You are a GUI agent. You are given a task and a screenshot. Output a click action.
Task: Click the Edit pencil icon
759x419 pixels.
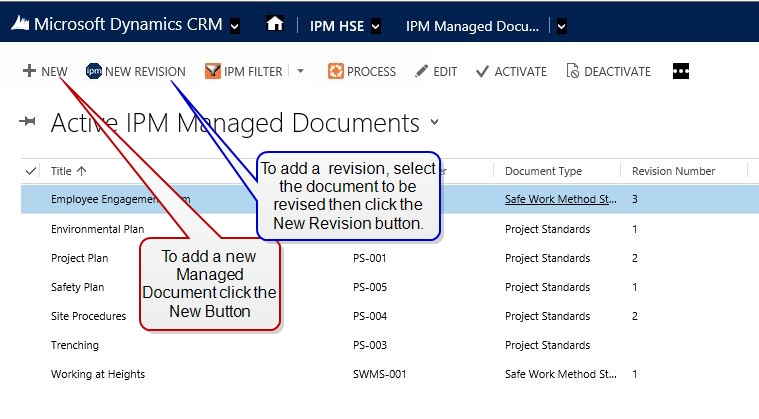(x=422, y=71)
